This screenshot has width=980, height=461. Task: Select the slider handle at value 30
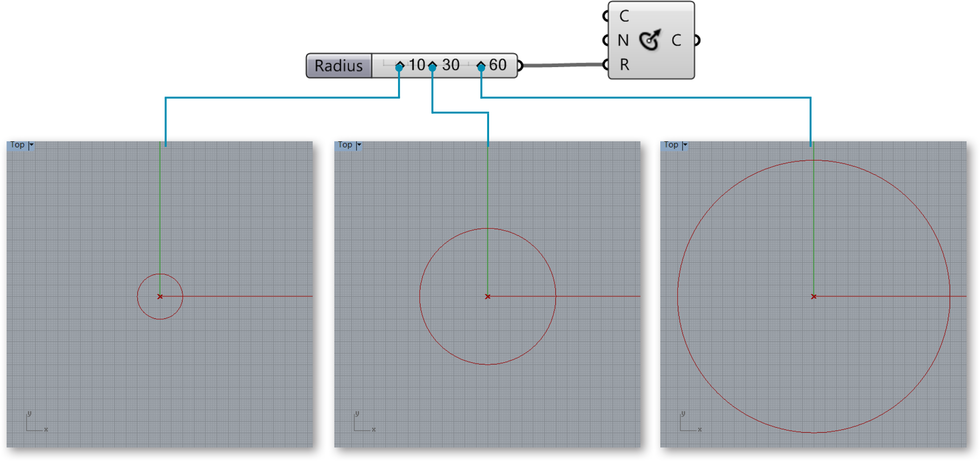click(433, 66)
